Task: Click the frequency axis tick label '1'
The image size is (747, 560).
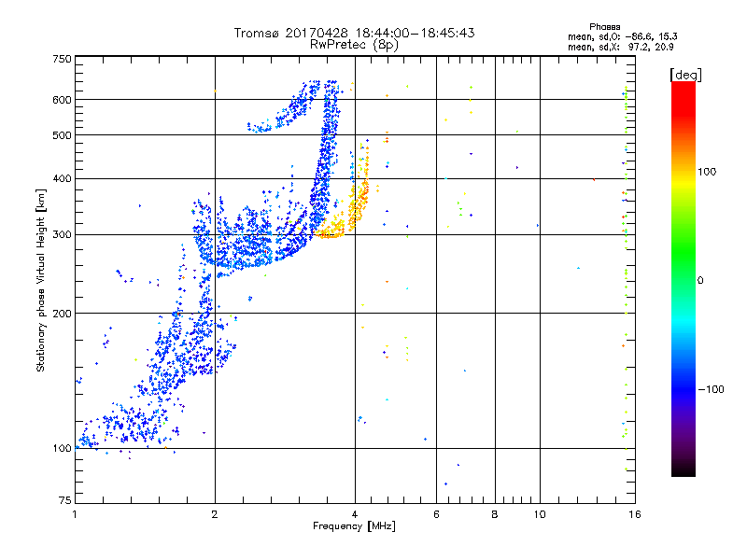Action: (76, 514)
